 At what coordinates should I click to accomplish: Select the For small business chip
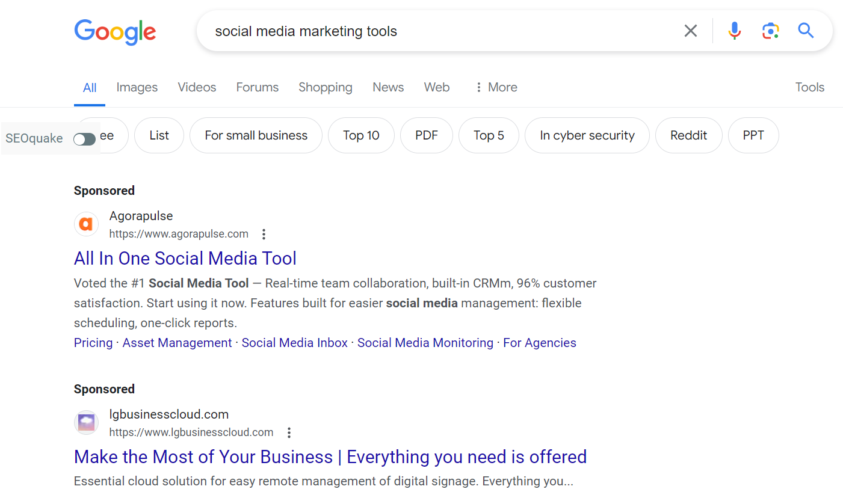click(x=256, y=135)
